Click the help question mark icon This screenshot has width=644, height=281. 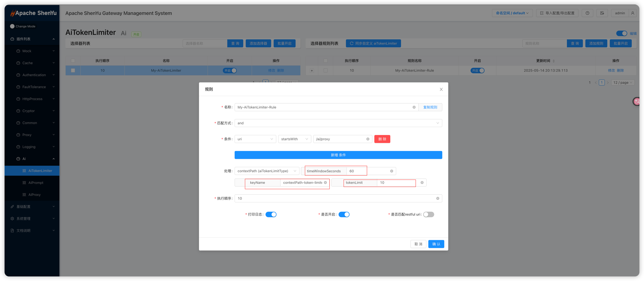[587, 13]
